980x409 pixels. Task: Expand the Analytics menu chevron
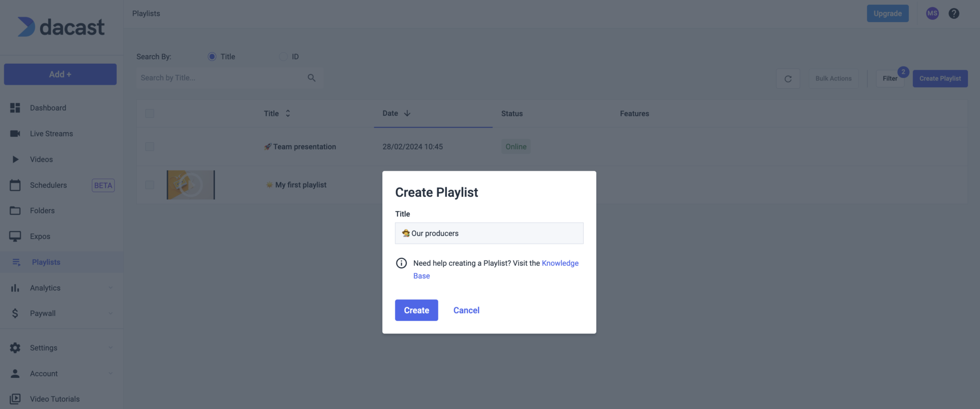tap(111, 288)
